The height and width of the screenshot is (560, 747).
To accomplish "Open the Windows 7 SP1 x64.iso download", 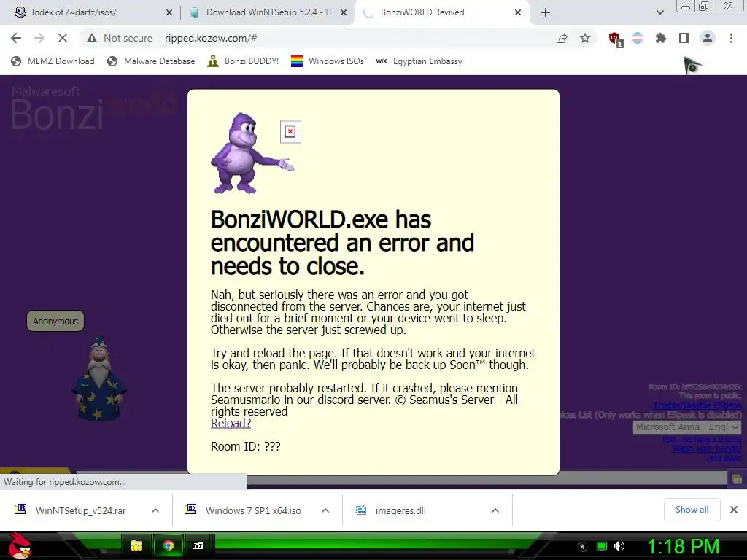I will click(x=244, y=510).
